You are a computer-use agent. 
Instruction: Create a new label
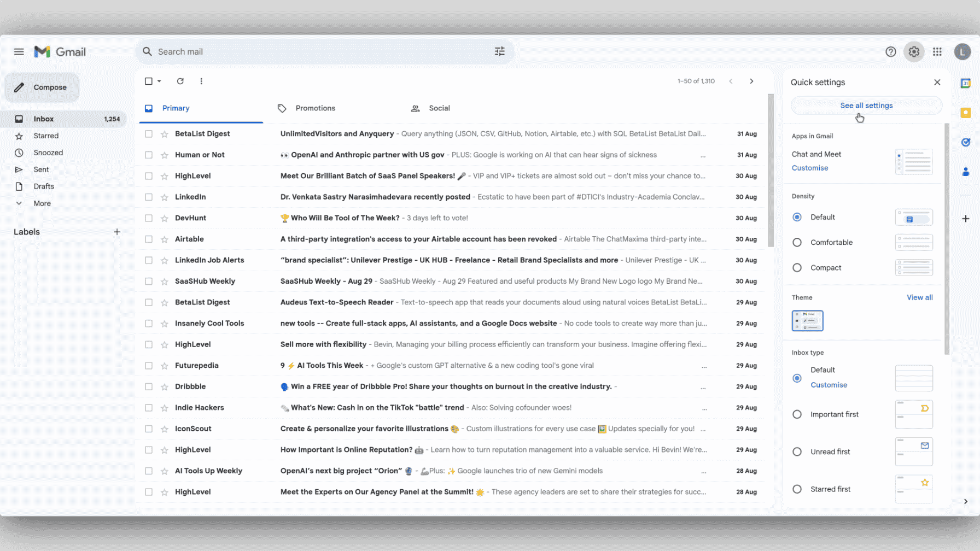tap(117, 232)
